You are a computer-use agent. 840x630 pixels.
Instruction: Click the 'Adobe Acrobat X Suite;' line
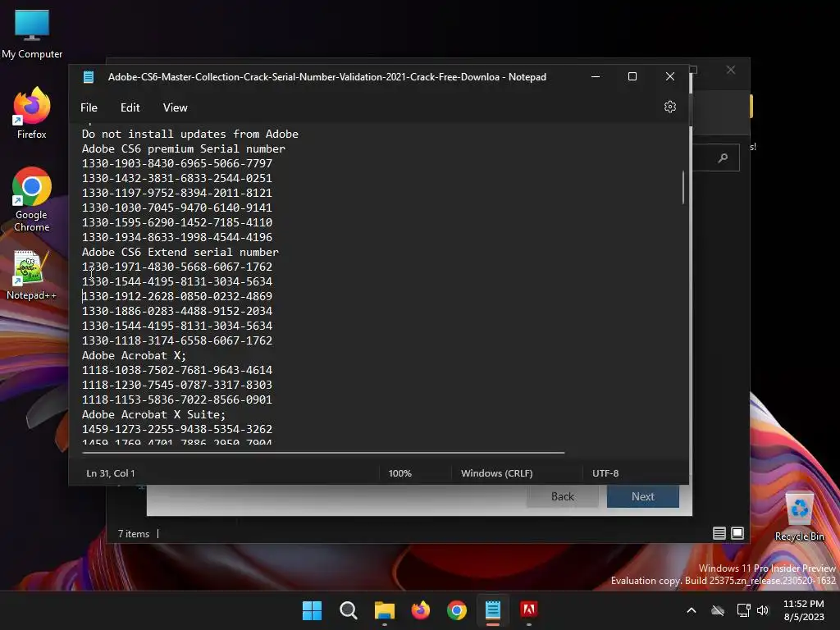tap(153, 414)
